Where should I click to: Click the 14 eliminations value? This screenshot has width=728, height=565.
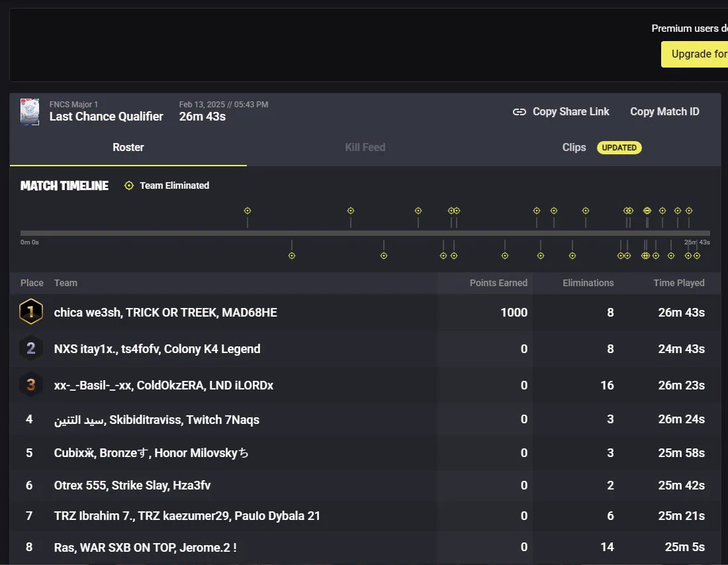pos(607,547)
